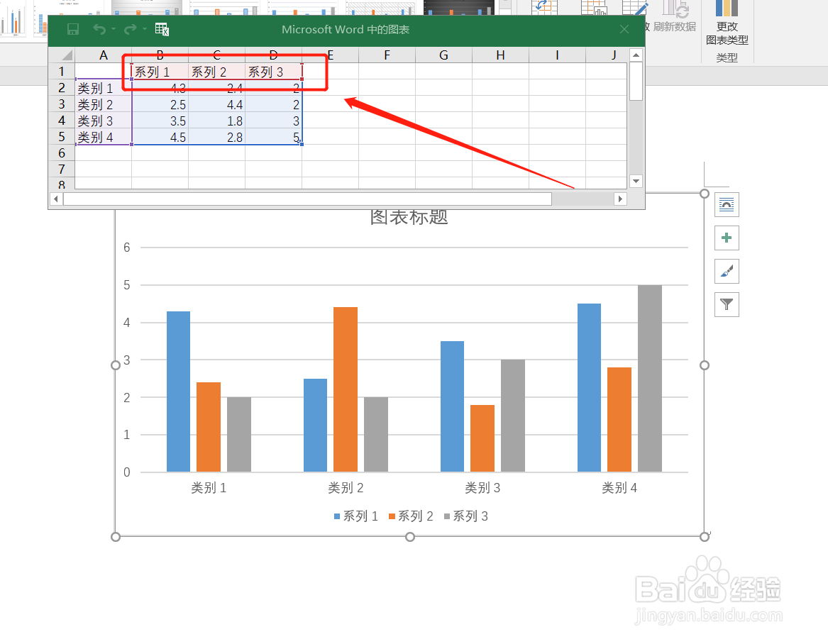This screenshot has width=828, height=644.
Task: Click the horizontal scrollbar left arrow
Action: (56, 199)
